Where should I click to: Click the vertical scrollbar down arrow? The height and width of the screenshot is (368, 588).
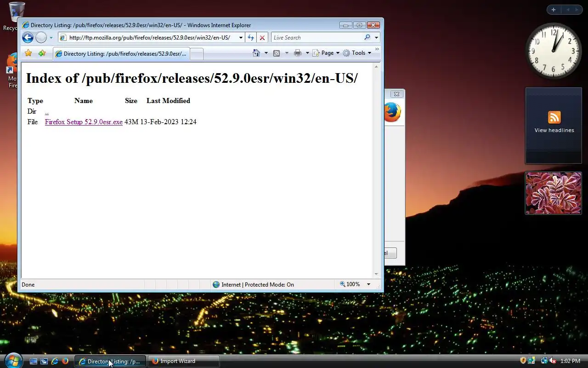click(377, 274)
